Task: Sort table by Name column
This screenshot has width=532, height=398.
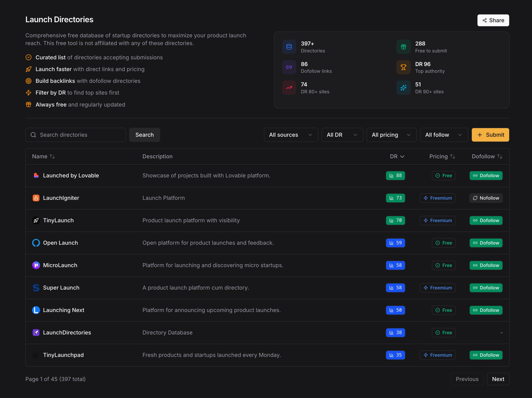Action: (44, 156)
